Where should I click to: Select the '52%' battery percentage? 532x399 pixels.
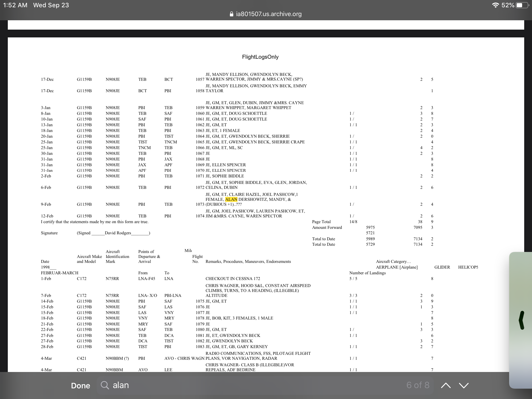point(508,5)
